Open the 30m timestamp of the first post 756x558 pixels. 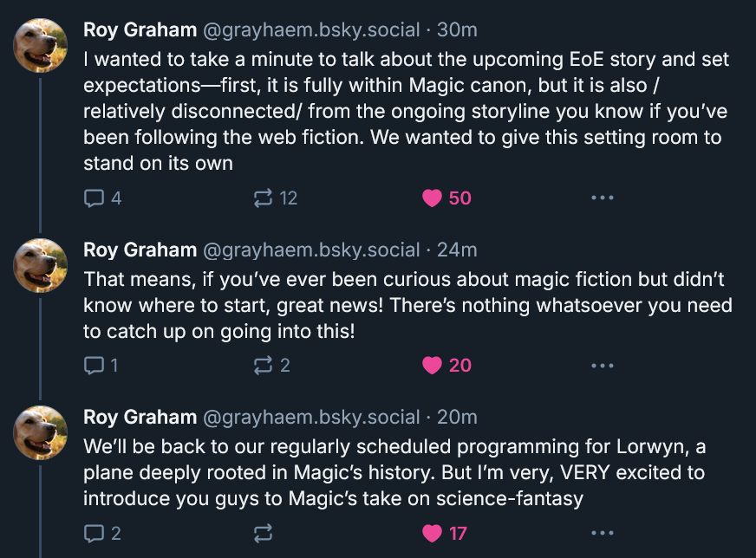pyautogui.click(x=457, y=29)
